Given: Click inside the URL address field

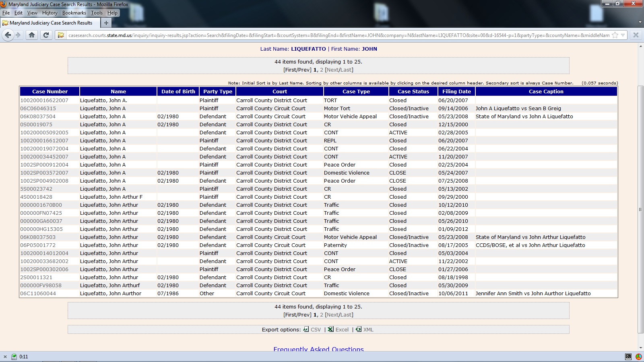Looking at the screenshot, I should click(x=338, y=35).
